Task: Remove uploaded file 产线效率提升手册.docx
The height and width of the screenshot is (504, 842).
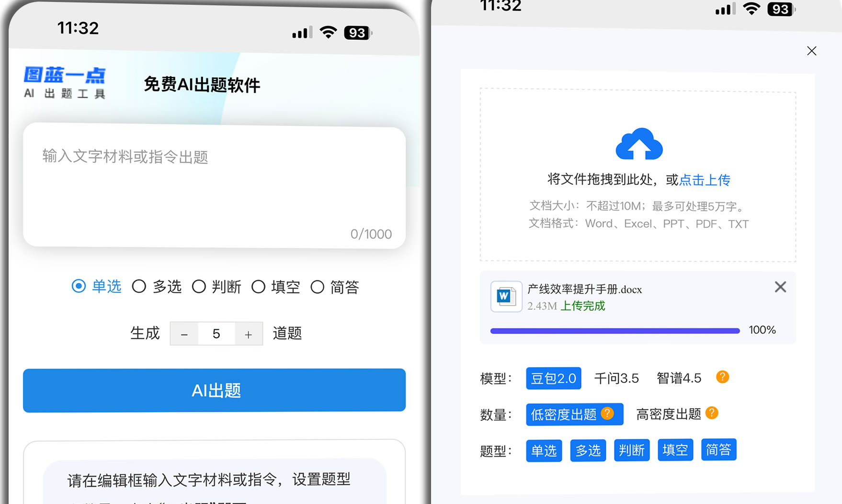Action: point(780,287)
